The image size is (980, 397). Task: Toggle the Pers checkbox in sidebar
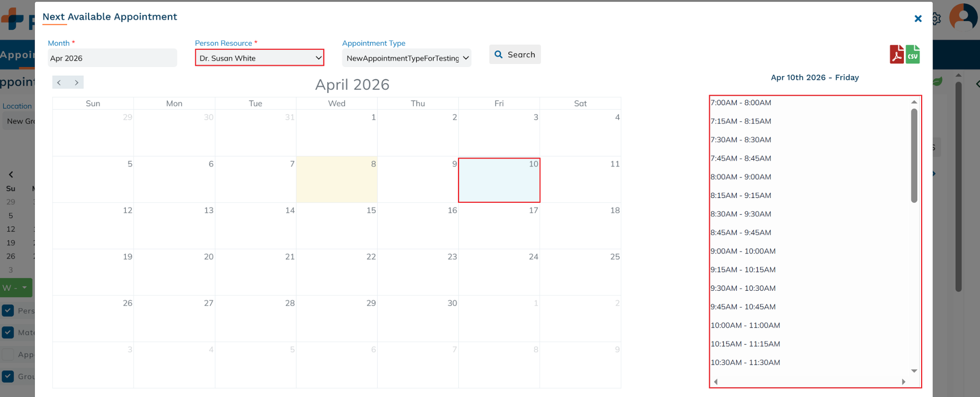coord(8,310)
